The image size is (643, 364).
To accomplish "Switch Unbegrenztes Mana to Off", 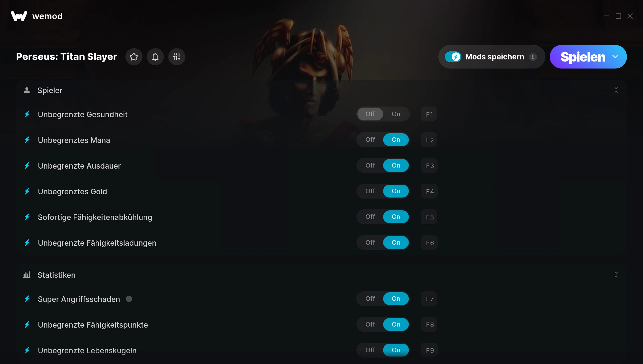I will pos(370,140).
